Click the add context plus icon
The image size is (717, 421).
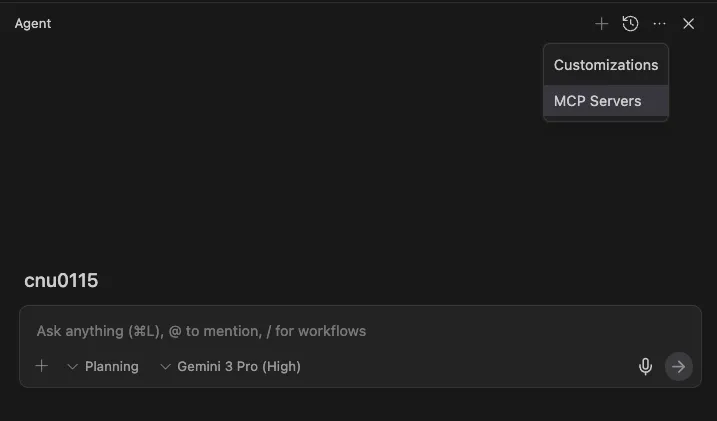click(x=42, y=366)
